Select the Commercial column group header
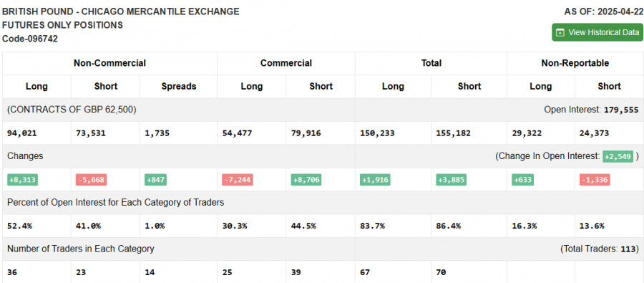 point(286,63)
